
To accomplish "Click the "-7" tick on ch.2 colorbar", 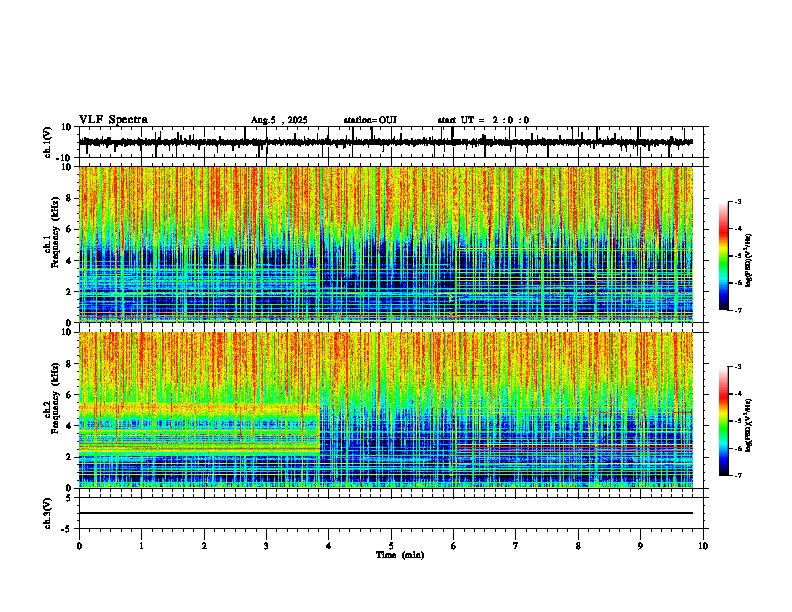I will (738, 475).
